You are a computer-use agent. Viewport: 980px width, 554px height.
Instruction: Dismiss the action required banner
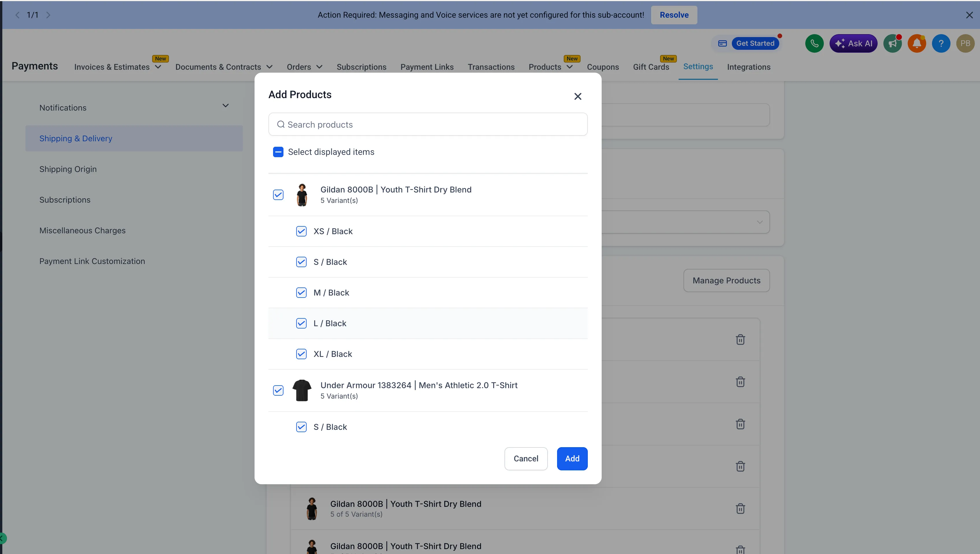click(x=969, y=15)
